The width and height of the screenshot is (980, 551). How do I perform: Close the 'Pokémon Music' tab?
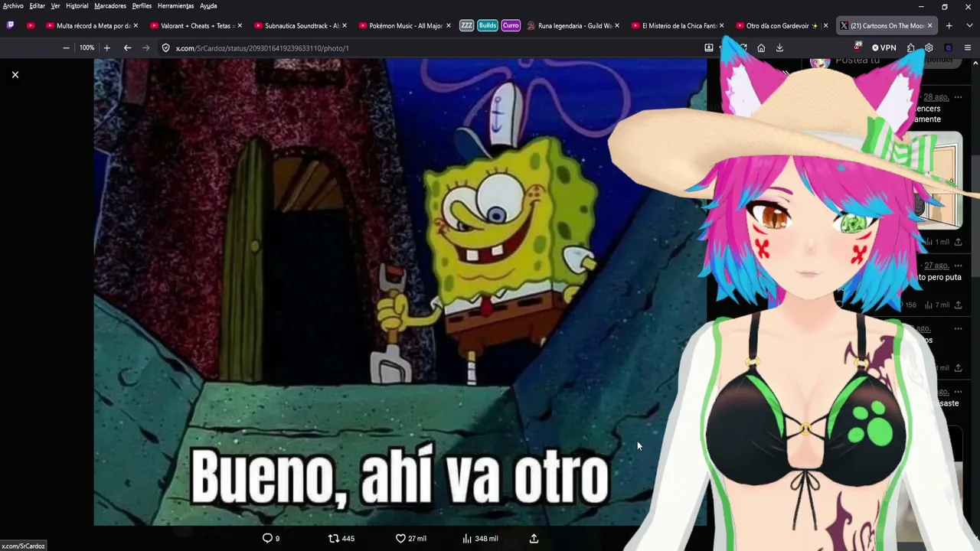(x=449, y=25)
